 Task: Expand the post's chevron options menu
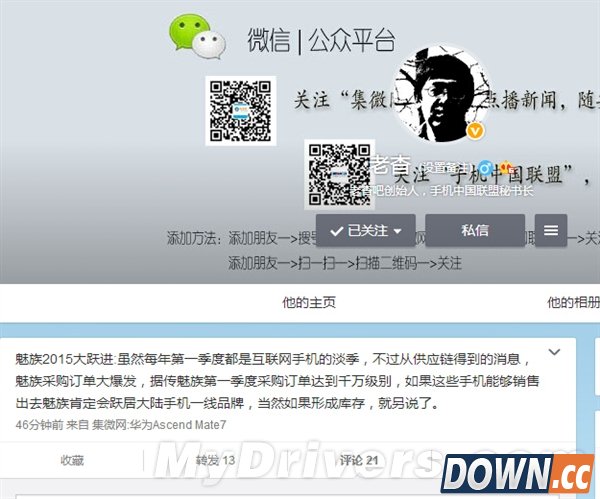click(555, 352)
